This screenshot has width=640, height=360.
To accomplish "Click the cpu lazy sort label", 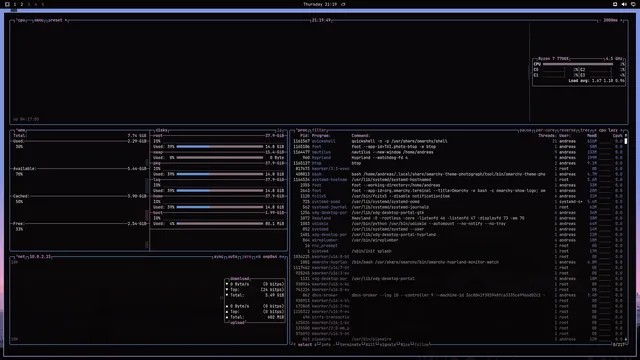I will point(608,130).
